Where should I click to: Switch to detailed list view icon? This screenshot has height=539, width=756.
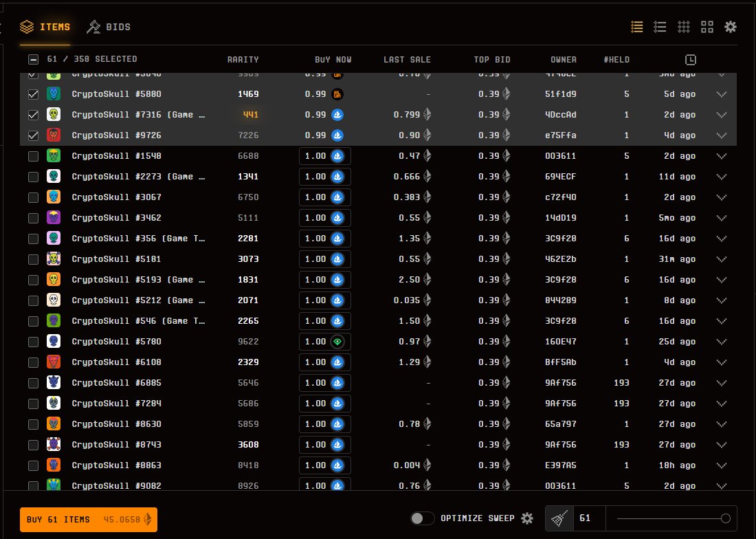(660, 27)
